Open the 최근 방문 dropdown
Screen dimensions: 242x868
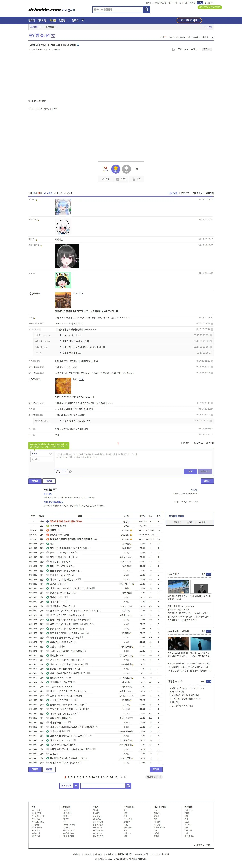point(40,27)
